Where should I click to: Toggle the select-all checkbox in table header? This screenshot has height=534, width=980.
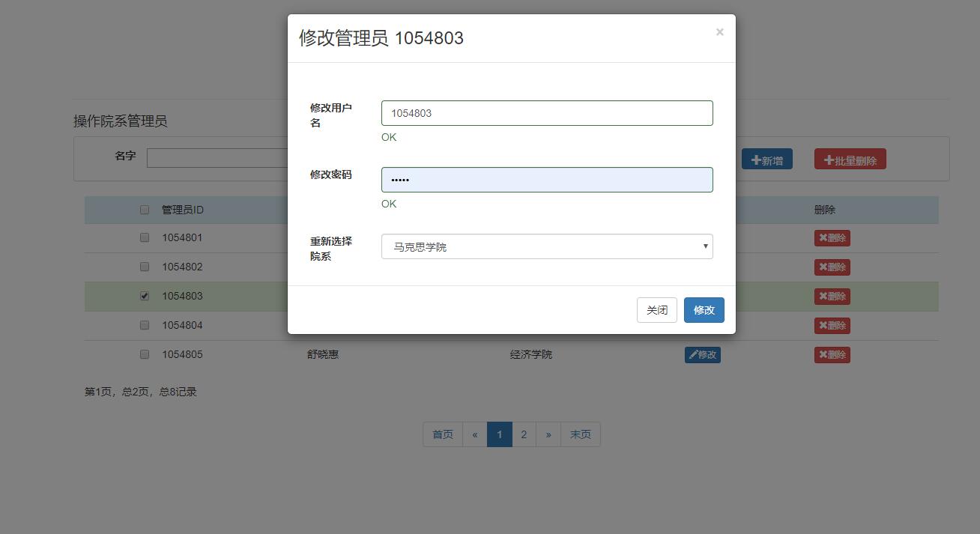click(x=144, y=210)
